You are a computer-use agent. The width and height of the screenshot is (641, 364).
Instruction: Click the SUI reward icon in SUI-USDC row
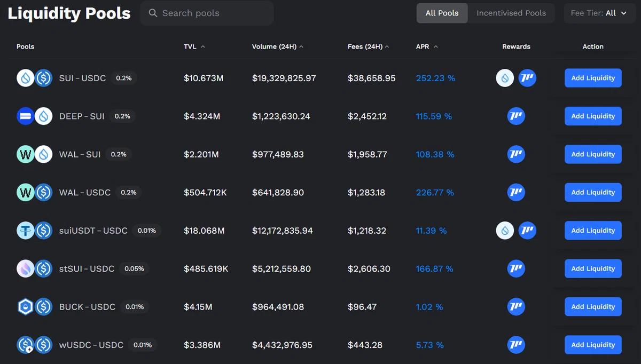tap(505, 78)
